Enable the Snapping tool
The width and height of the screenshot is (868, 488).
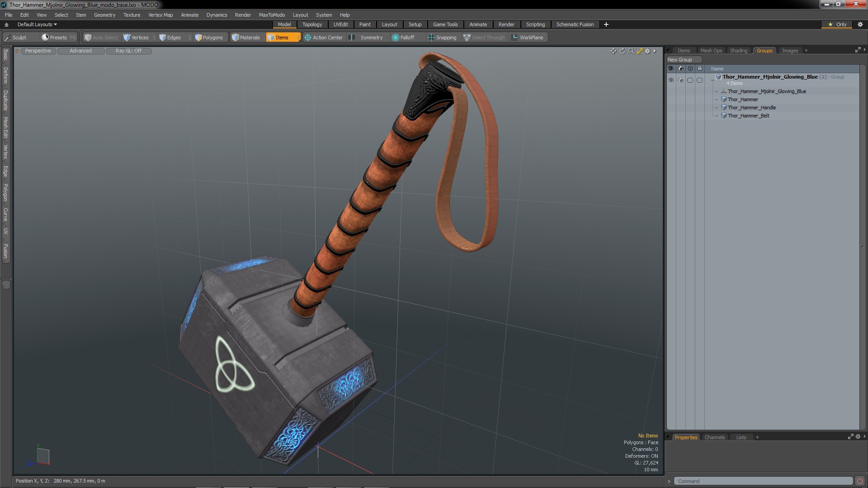point(442,38)
